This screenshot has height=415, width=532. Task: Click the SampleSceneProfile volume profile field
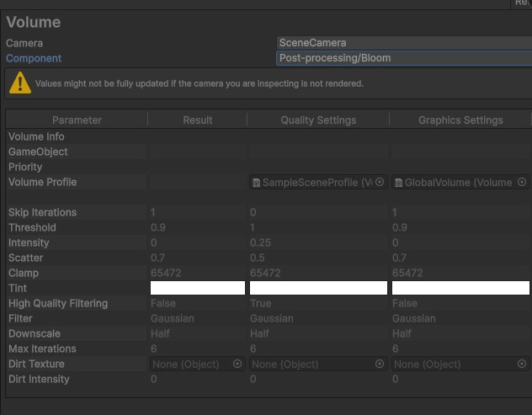pyautogui.click(x=318, y=182)
